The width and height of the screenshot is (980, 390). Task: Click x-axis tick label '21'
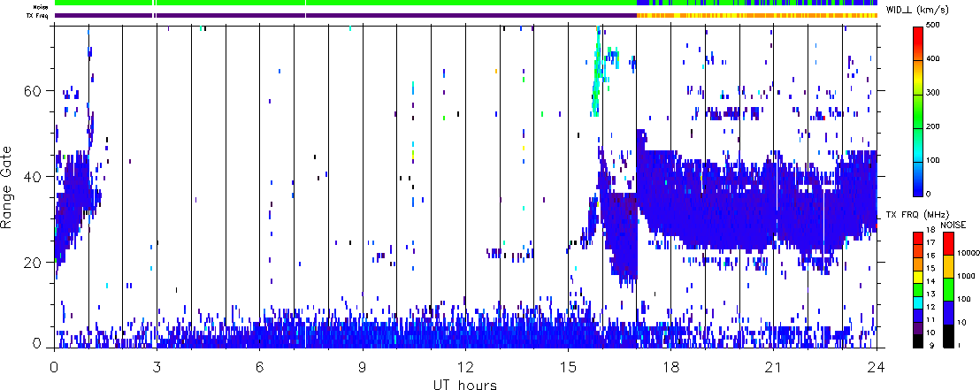pos(773,366)
